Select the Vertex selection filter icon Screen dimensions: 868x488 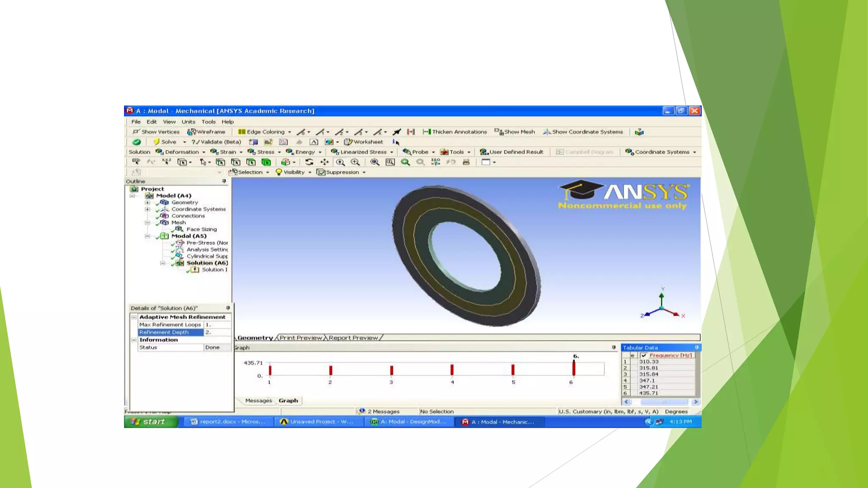pyautogui.click(x=220, y=162)
